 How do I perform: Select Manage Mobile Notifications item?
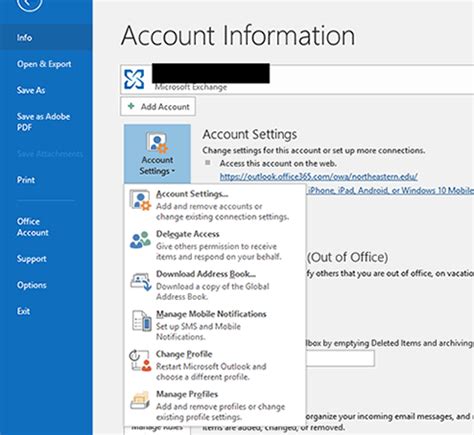tap(215, 325)
